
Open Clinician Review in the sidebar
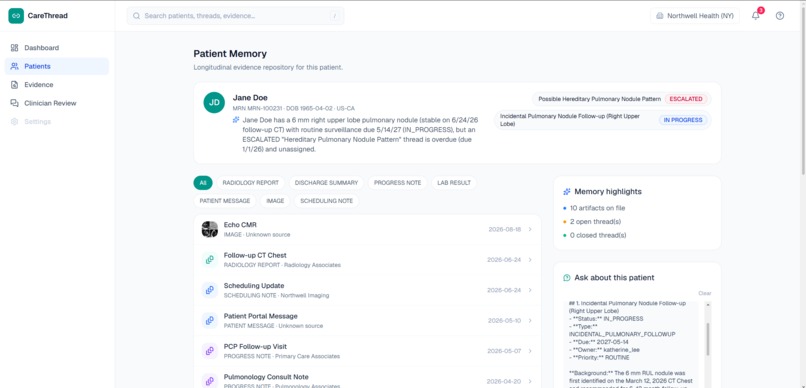[57, 103]
